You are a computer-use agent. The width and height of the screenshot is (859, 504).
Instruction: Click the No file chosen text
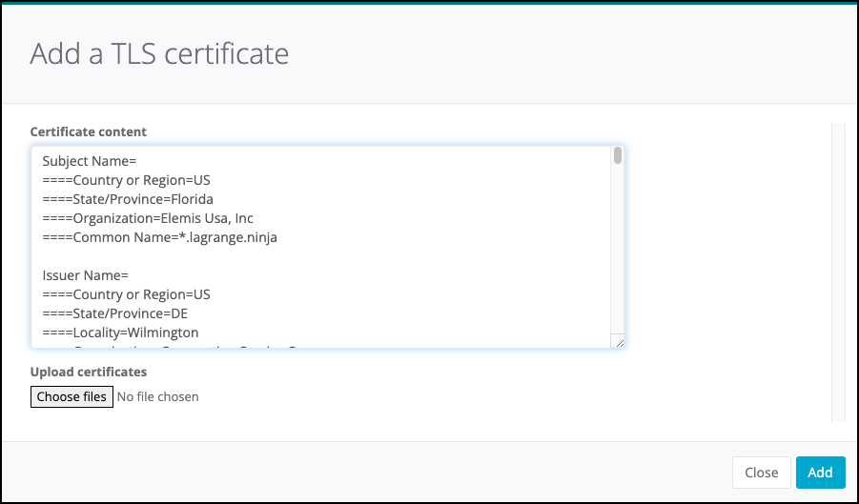(x=157, y=396)
